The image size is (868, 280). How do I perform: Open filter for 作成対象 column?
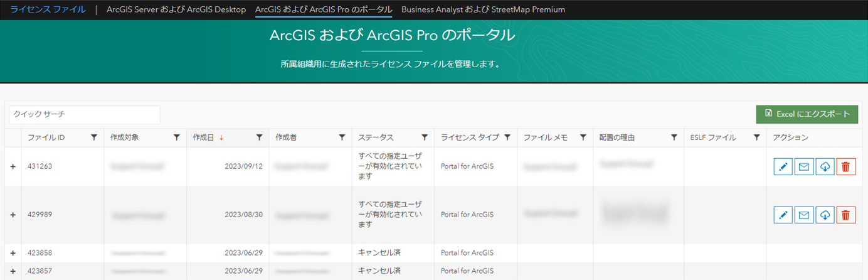(177, 137)
